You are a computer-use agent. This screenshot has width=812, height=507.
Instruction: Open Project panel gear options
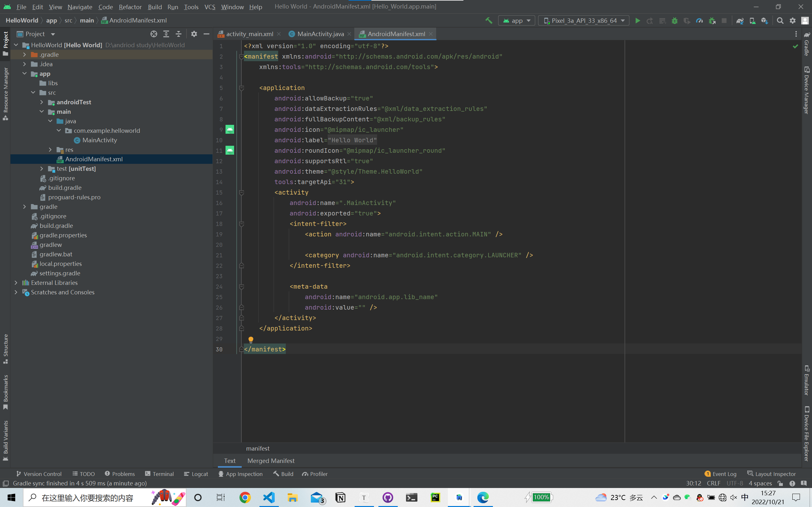[x=194, y=34]
